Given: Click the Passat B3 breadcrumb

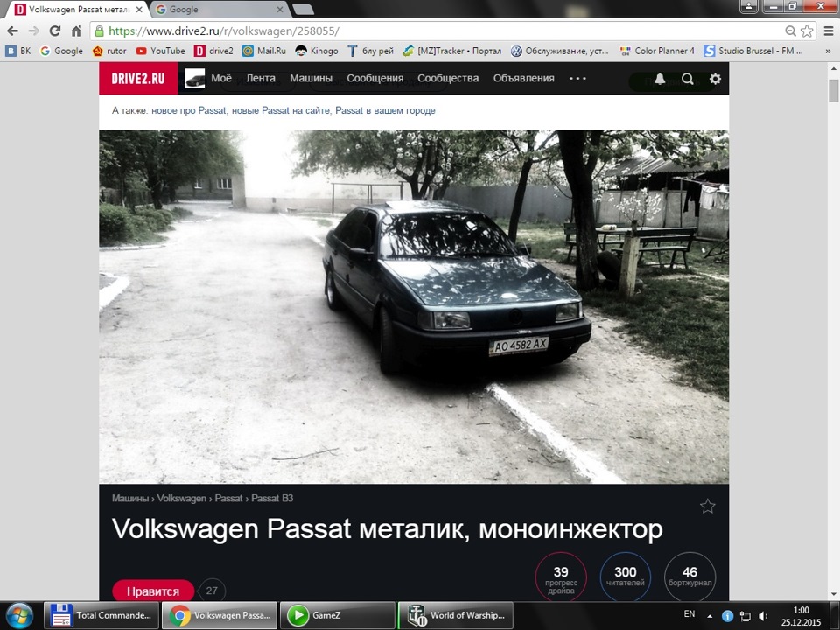Looking at the screenshot, I should coord(272,498).
